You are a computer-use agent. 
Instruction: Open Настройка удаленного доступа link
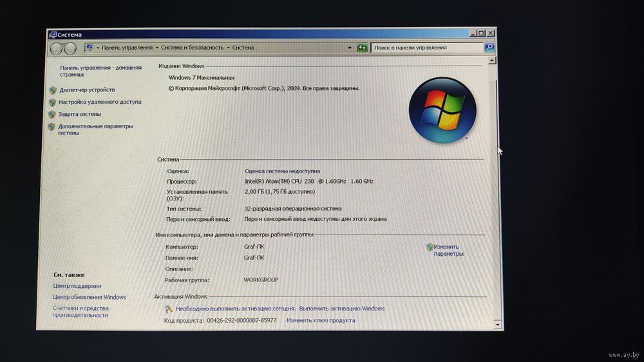100,102
